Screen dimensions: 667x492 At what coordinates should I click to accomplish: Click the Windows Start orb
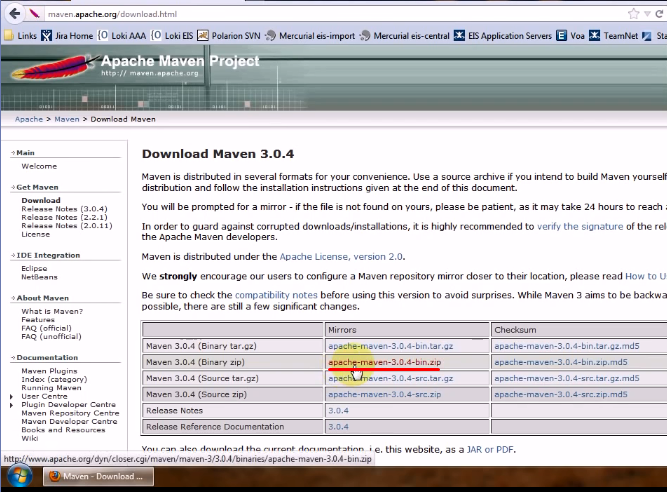click(x=20, y=477)
